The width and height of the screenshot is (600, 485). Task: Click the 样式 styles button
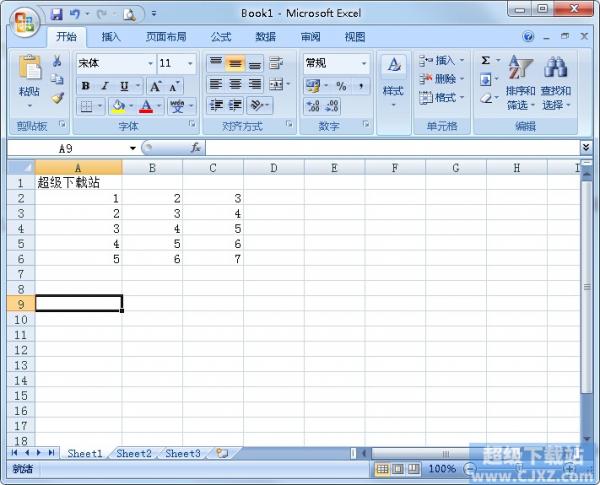click(393, 78)
